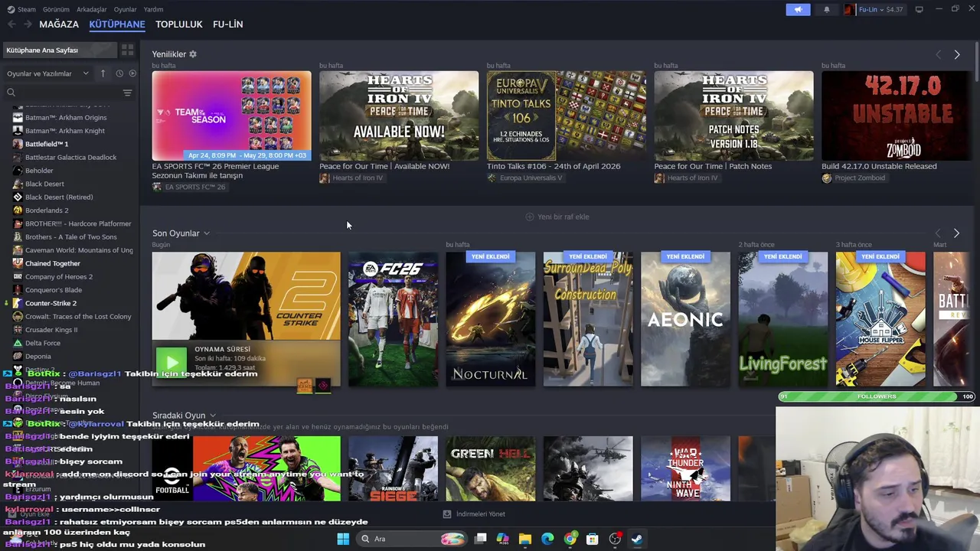Expand the Son Oyunlar shelf dropdown
This screenshot has width=980, height=551.
(x=206, y=233)
